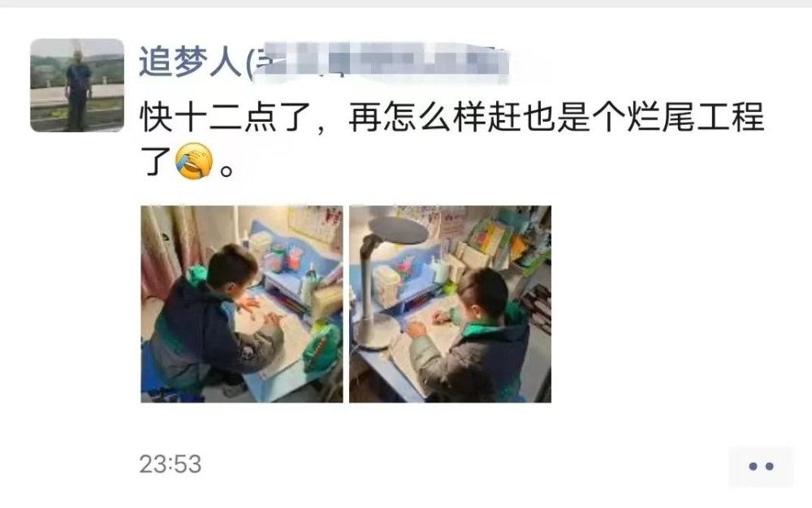Click the post text starting 快十二点了
Image resolution: width=812 pixels, height=508 pixels.
click(451, 139)
